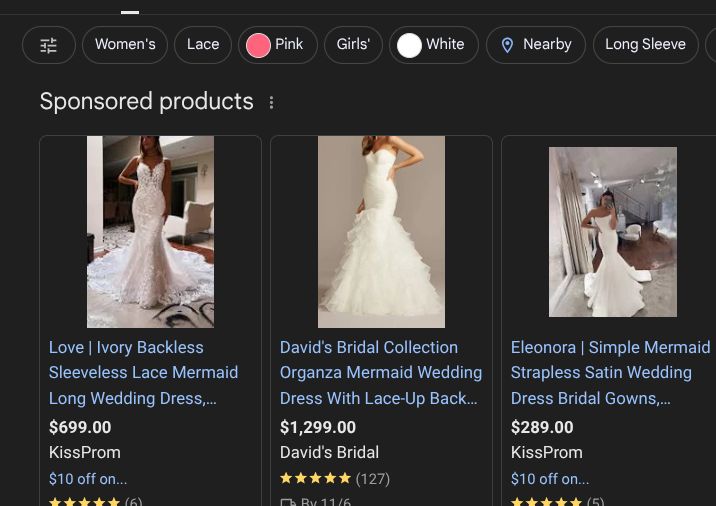Click the $10 off offer under $699.00
The width and height of the screenshot is (716, 506).
point(88,479)
